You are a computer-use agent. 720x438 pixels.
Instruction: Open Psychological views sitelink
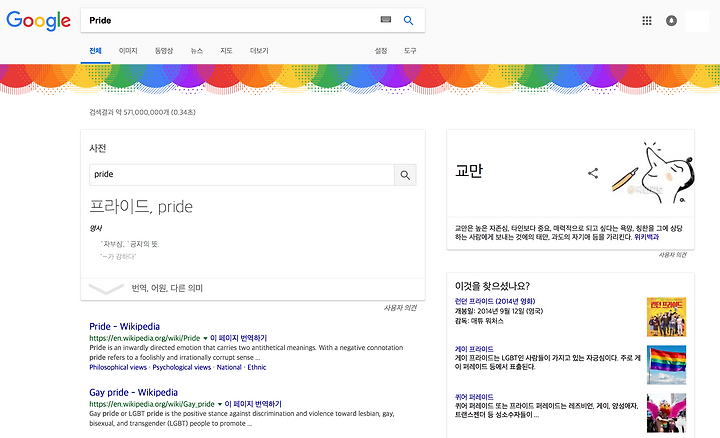182,367
